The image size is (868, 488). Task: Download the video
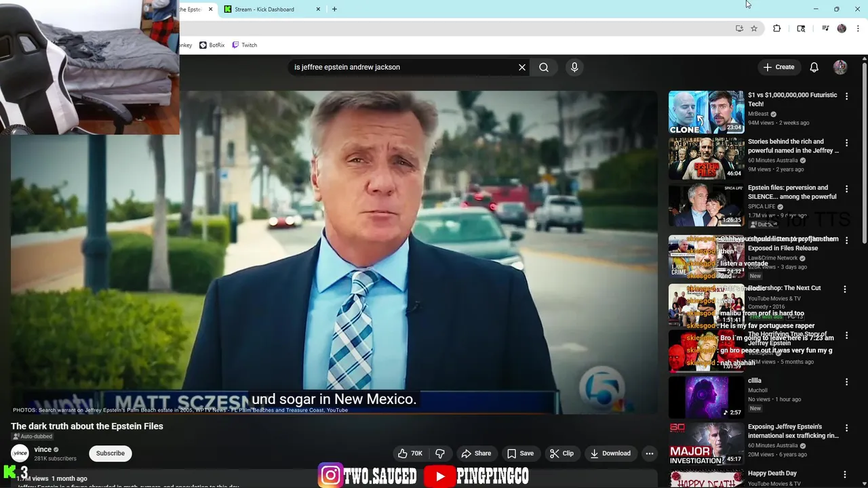click(x=610, y=453)
